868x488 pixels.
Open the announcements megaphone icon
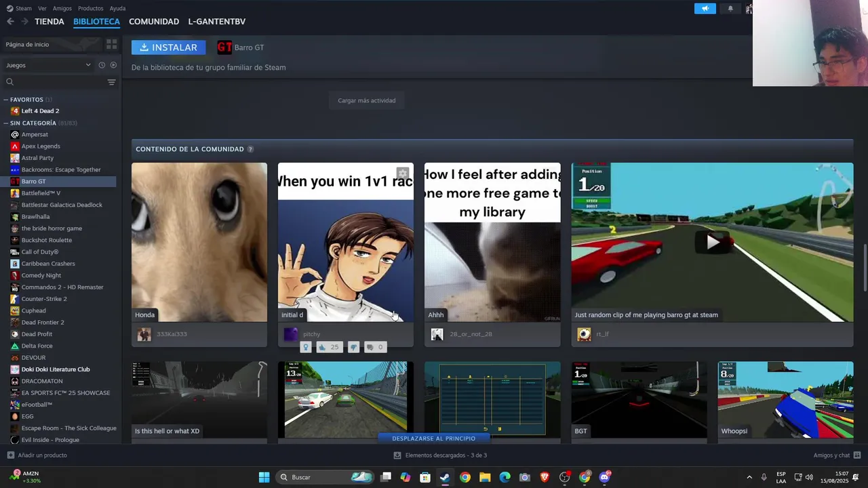(705, 9)
